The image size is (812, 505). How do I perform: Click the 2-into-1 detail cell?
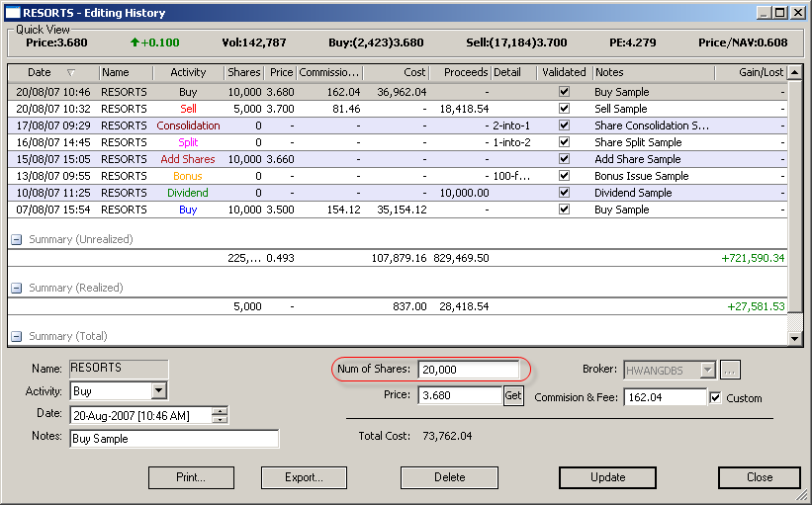[511, 126]
